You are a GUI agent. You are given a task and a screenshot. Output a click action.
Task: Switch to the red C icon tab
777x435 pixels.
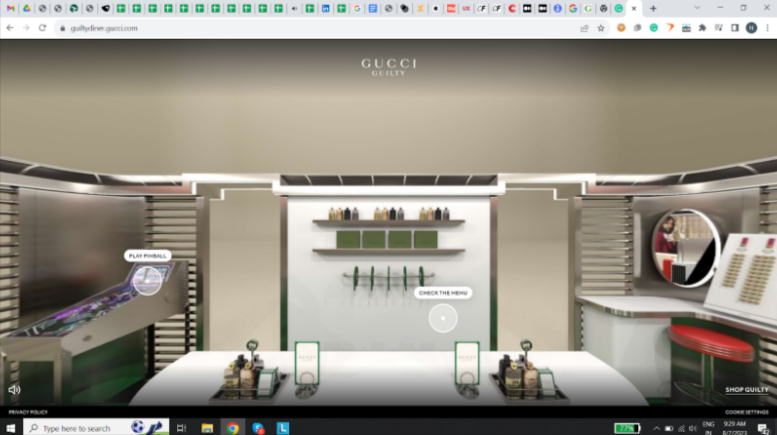pos(512,8)
